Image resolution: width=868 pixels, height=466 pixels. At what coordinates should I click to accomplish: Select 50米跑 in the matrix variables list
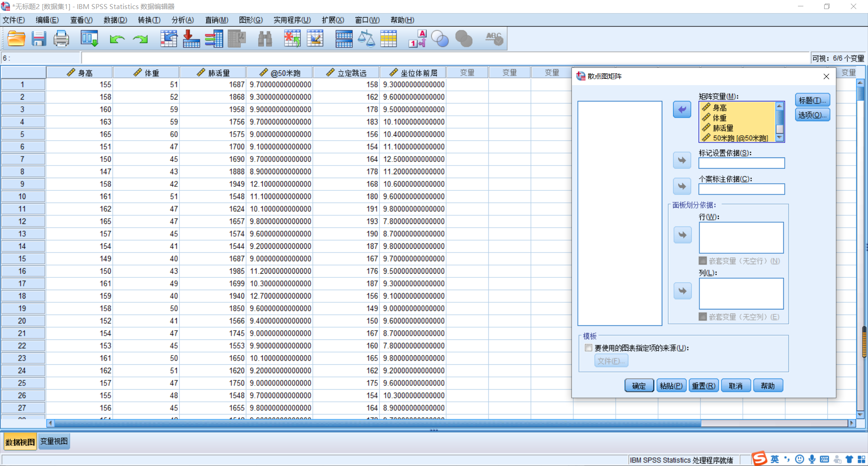[x=738, y=138]
